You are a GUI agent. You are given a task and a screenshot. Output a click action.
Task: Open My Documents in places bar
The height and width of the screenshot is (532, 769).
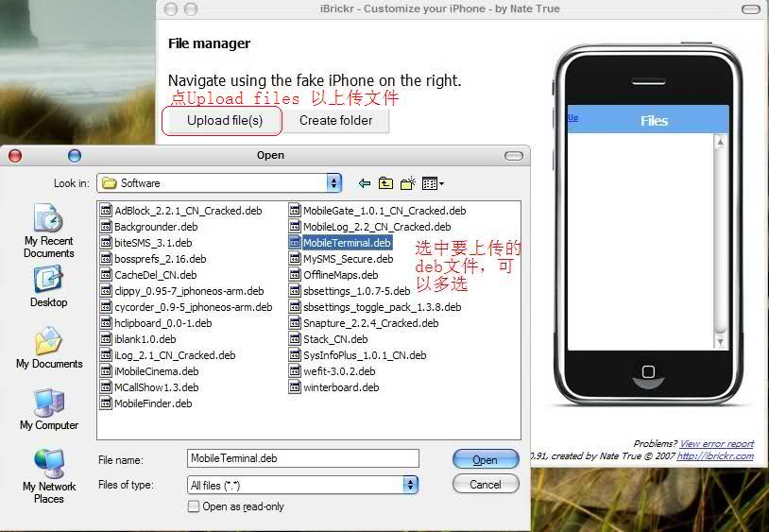click(49, 348)
